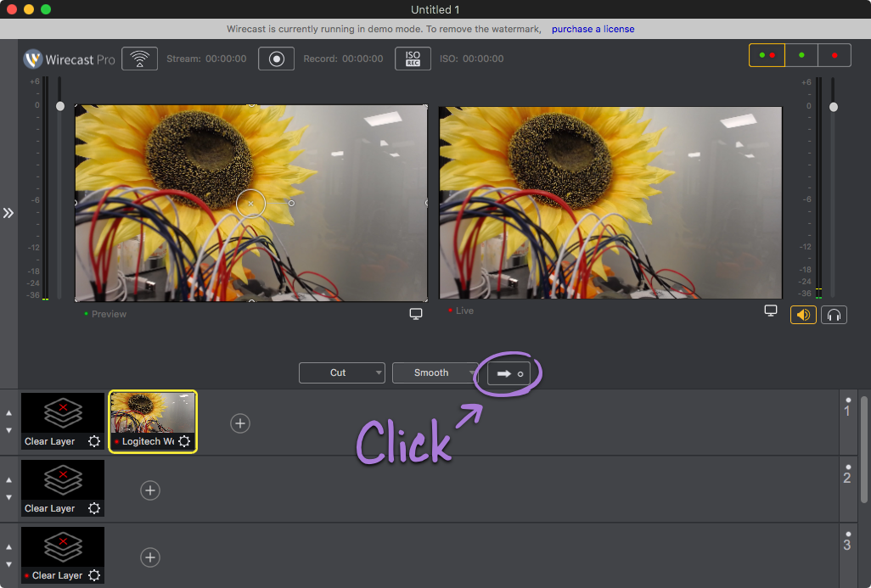
Task: Click the right live volume slider knob
Action: [834, 107]
